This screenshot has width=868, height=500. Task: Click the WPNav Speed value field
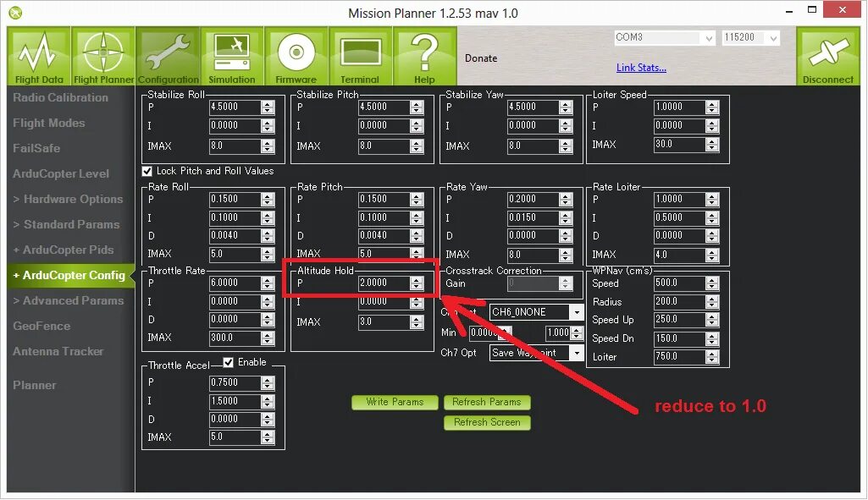[x=680, y=283]
